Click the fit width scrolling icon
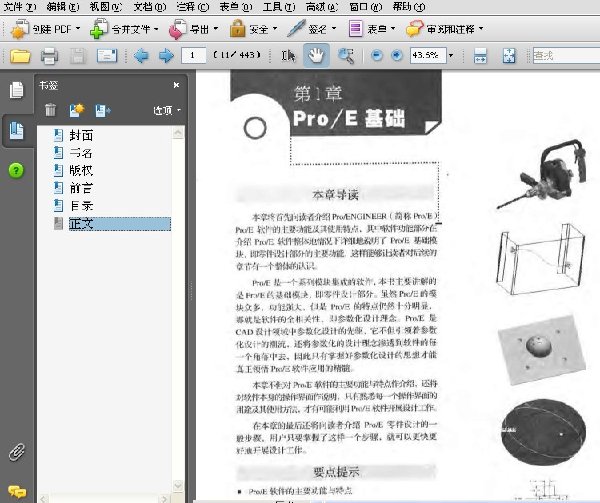600x503 pixels. (x=480, y=56)
